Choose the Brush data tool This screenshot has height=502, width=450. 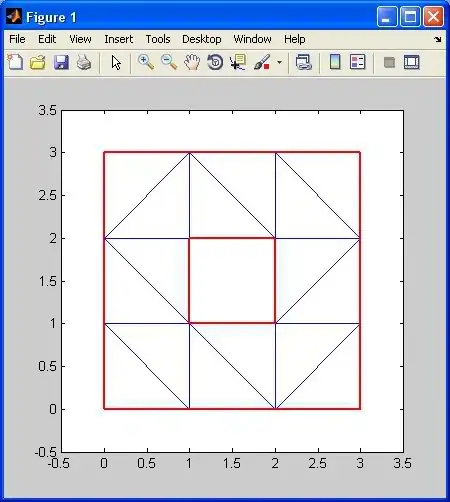pyautogui.click(x=262, y=62)
